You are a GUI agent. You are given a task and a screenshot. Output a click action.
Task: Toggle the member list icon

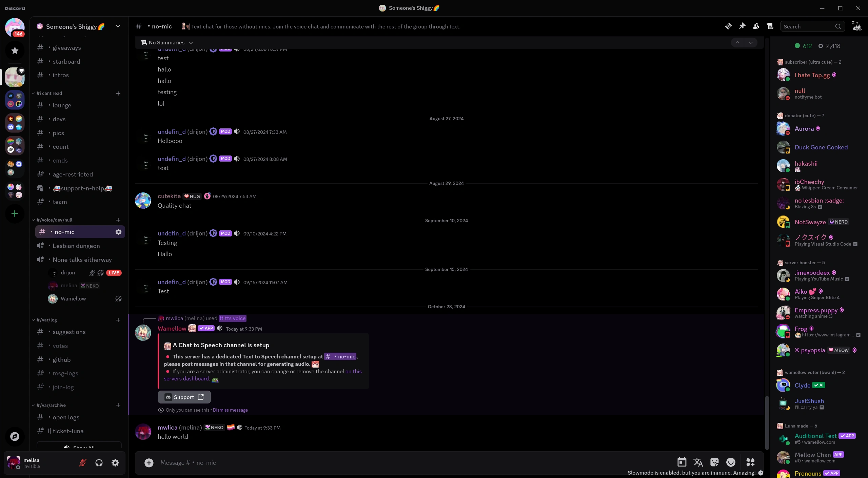pyautogui.click(x=756, y=26)
